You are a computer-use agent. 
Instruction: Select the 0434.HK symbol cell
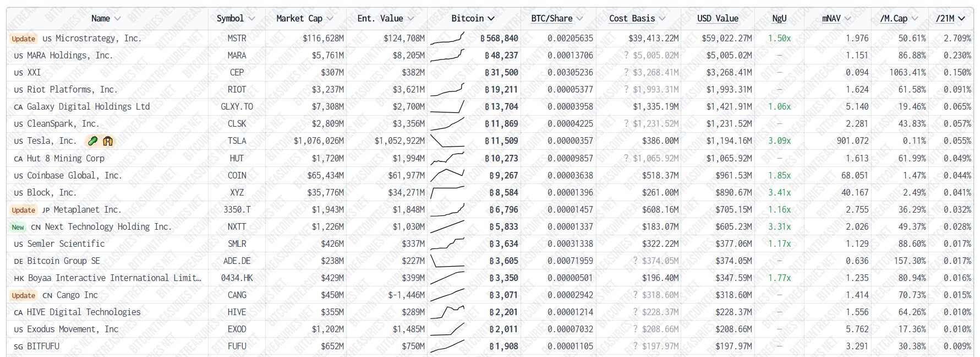click(237, 278)
